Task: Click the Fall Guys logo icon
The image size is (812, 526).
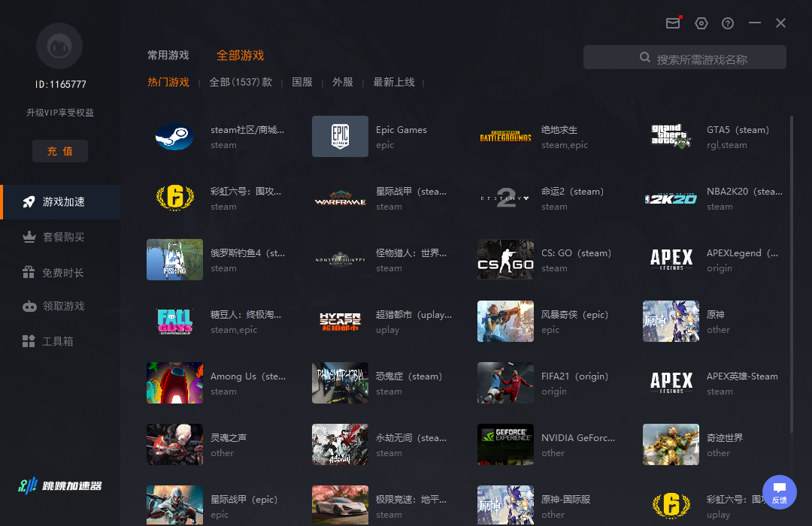Action: coord(175,321)
